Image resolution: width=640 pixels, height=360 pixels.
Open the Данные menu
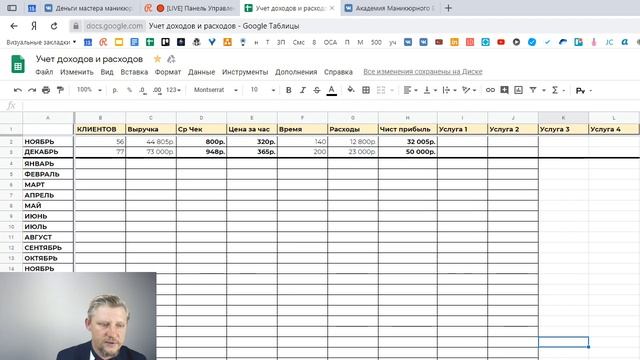point(201,72)
